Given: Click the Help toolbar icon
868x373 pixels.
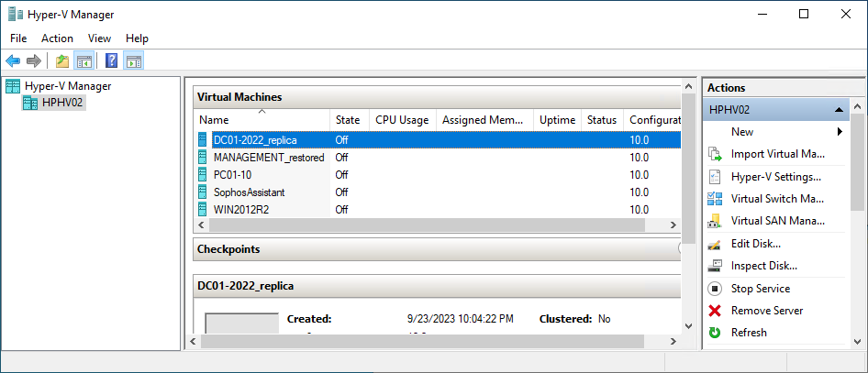Looking at the screenshot, I should pyautogui.click(x=111, y=61).
